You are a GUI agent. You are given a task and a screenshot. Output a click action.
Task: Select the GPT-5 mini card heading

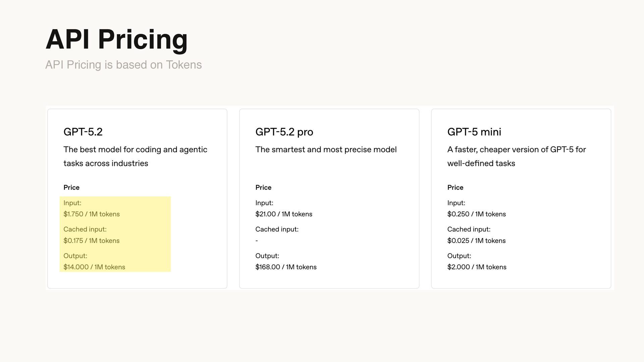click(474, 132)
